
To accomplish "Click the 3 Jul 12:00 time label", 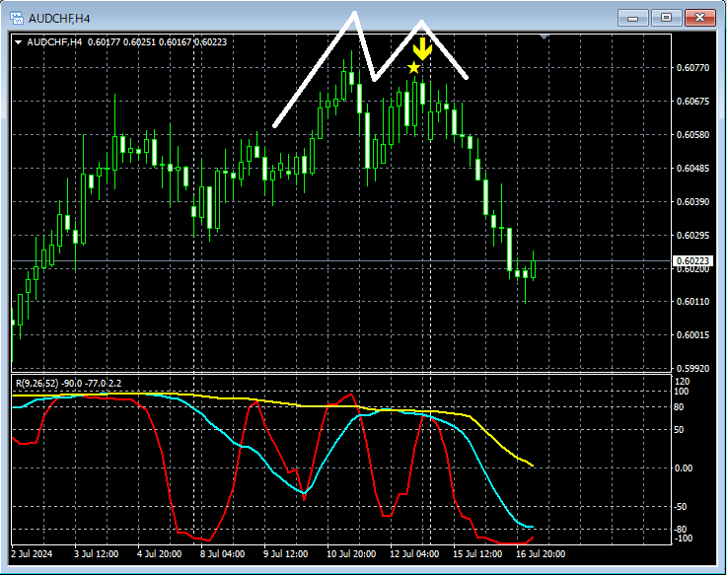I will coord(96,554).
